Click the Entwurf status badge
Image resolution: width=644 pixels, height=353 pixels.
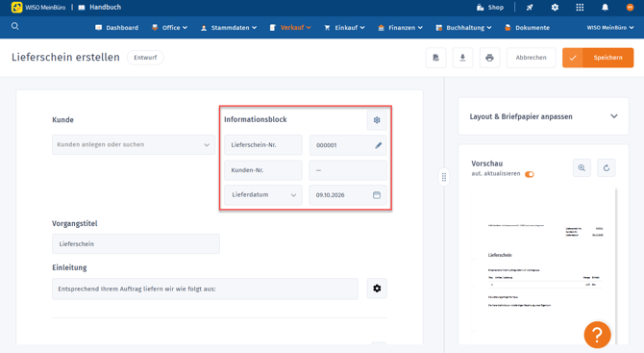point(145,58)
